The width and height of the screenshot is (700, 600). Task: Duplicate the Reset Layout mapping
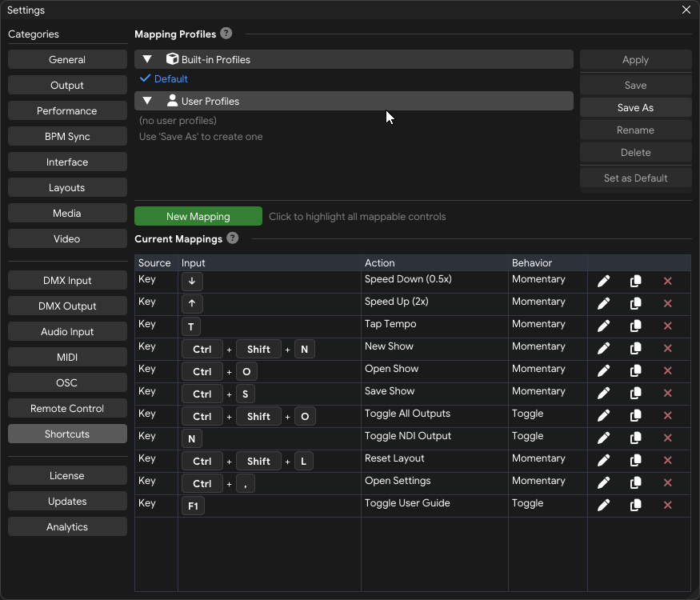636,460
